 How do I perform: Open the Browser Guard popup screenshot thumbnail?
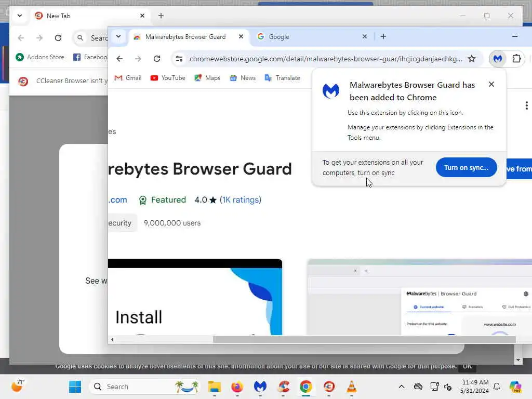(420, 297)
